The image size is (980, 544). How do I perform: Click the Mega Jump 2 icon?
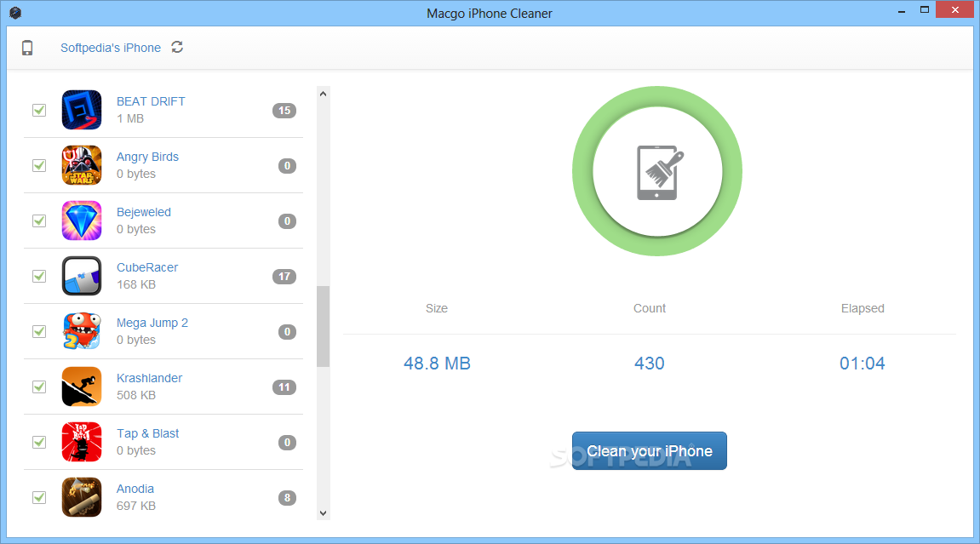click(x=81, y=331)
